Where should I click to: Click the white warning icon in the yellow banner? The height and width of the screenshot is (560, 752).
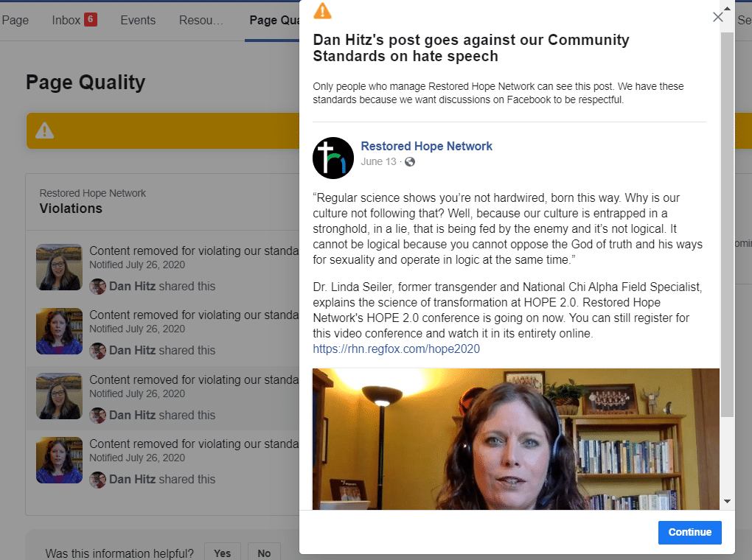point(44,130)
